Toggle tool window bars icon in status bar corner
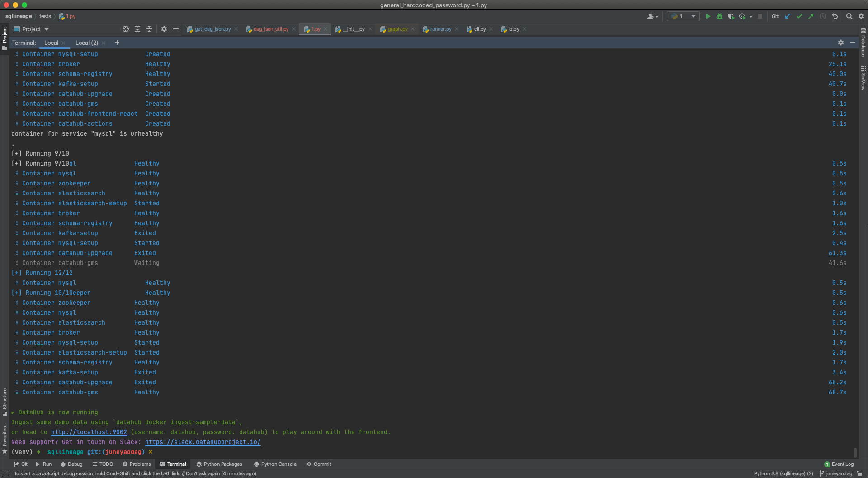868x478 pixels. (5, 473)
